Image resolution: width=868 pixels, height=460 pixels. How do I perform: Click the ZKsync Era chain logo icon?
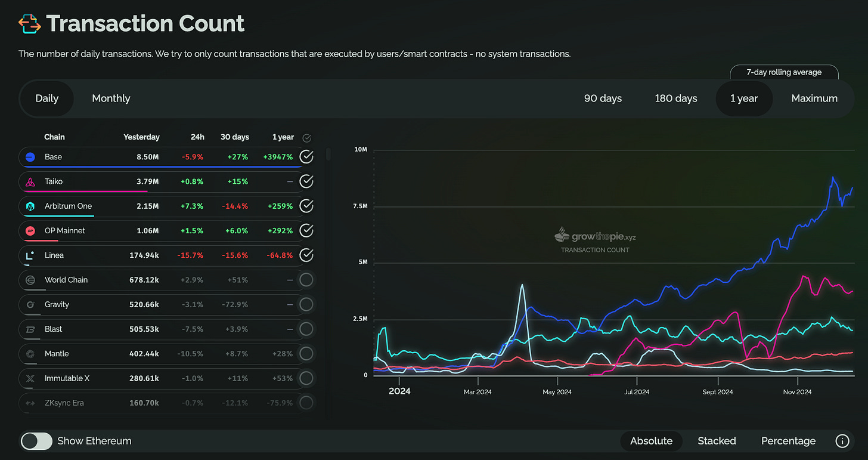click(x=30, y=403)
